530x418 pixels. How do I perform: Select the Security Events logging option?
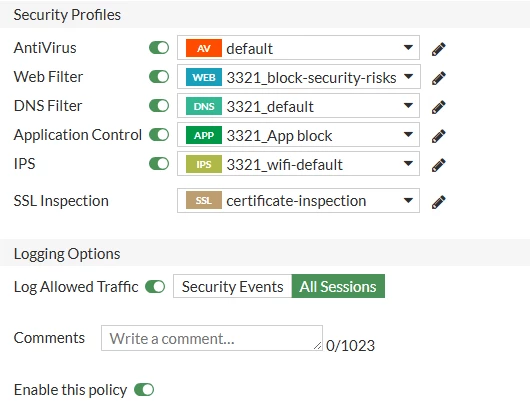coord(233,286)
